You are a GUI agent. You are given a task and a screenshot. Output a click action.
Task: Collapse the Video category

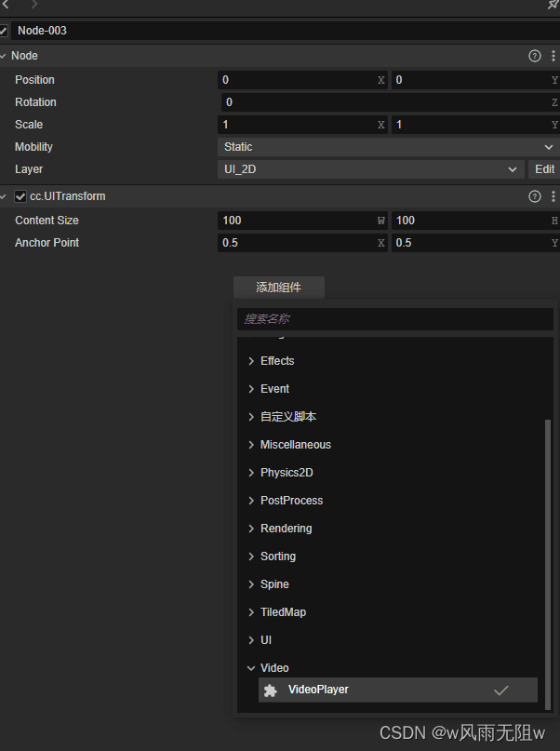coord(251,668)
